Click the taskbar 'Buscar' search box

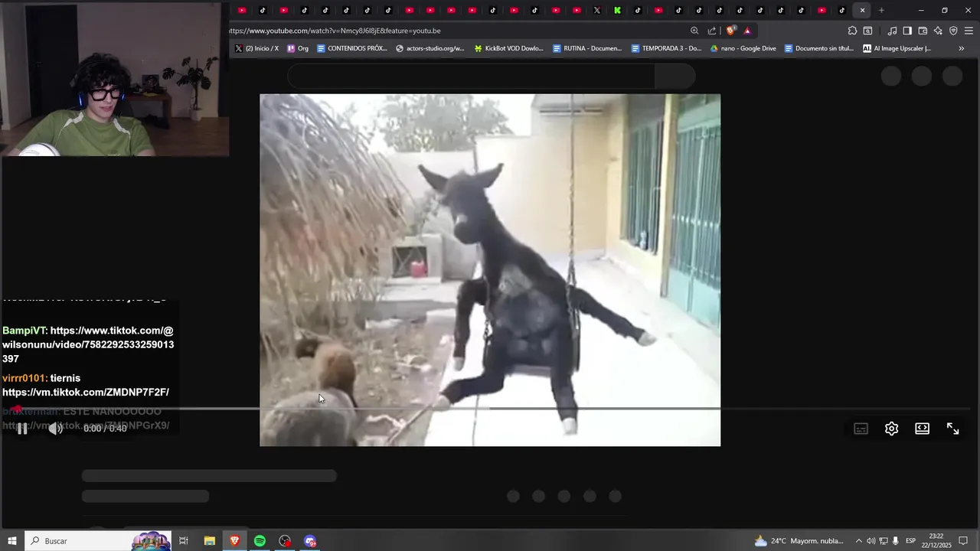97,541
